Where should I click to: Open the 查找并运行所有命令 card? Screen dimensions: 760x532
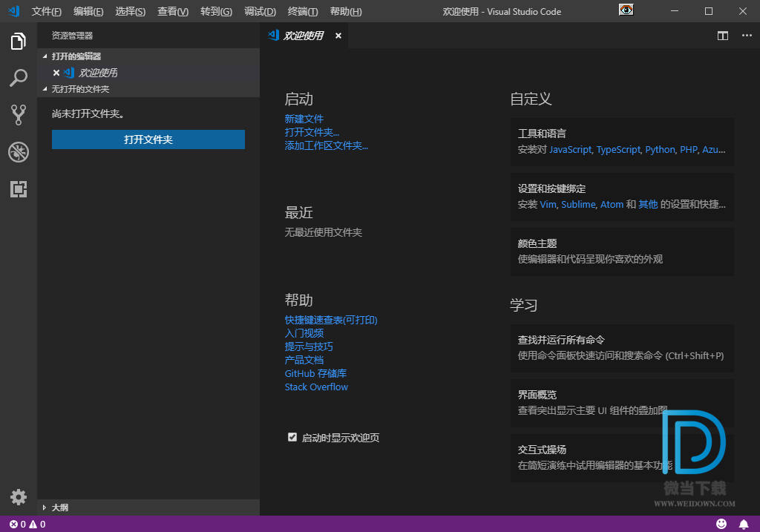click(x=622, y=349)
